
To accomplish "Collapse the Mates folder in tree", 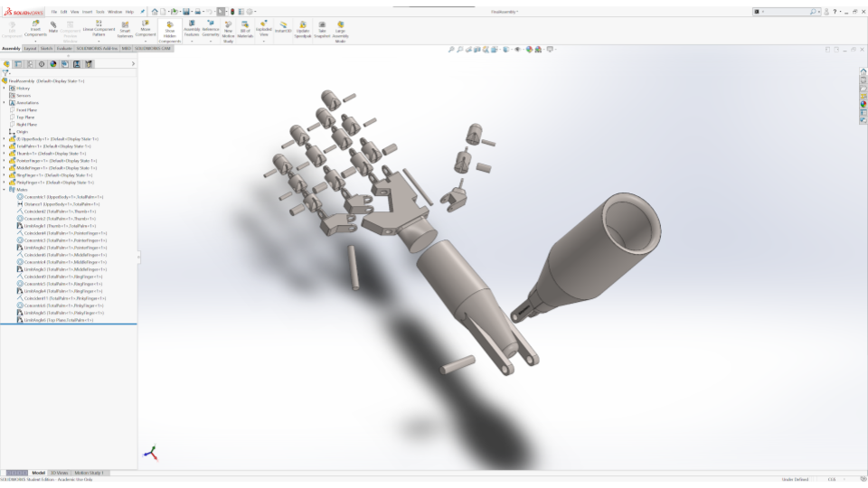I will (x=4, y=190).
